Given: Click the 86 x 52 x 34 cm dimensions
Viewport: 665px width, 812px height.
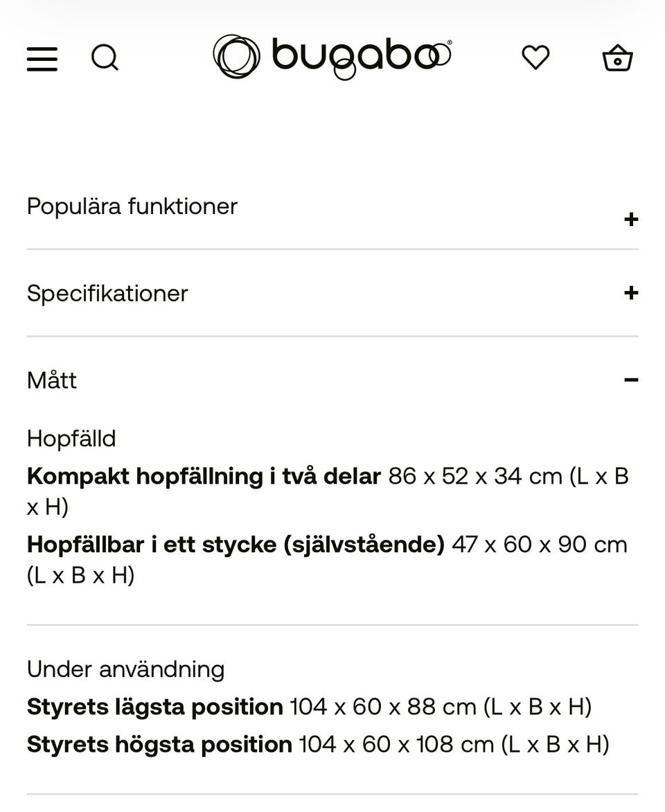Looking at the screenshot, I should coord(475,477).
